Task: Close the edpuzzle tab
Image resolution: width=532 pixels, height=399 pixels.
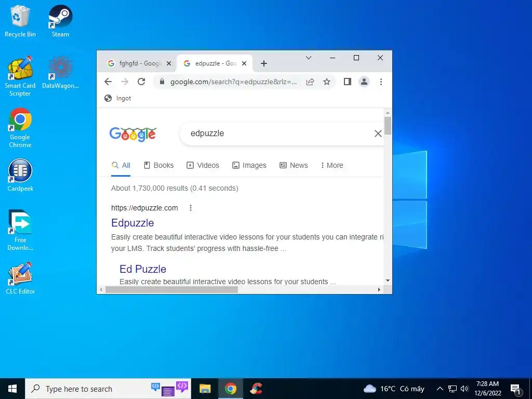Action: click(x=244, y=63)
